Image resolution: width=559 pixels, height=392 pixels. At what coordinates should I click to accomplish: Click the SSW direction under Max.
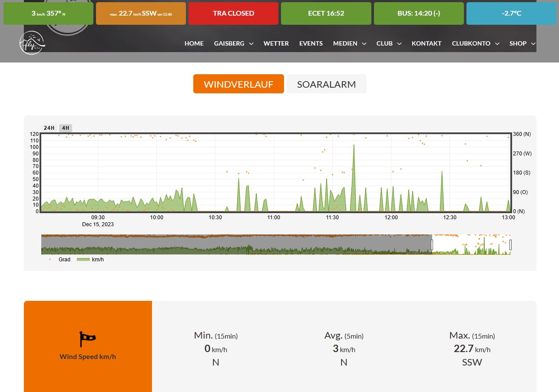coord(472,362)
